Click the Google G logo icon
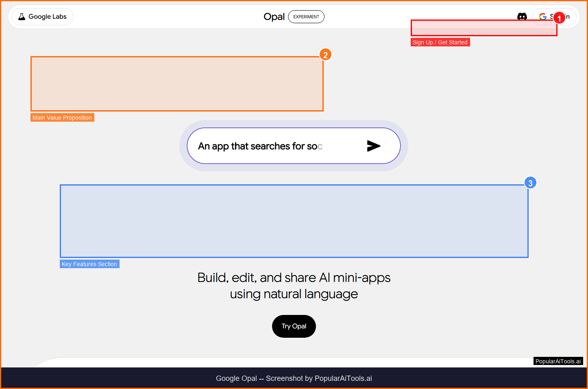588x389 pixels. [x=542, y=17]
